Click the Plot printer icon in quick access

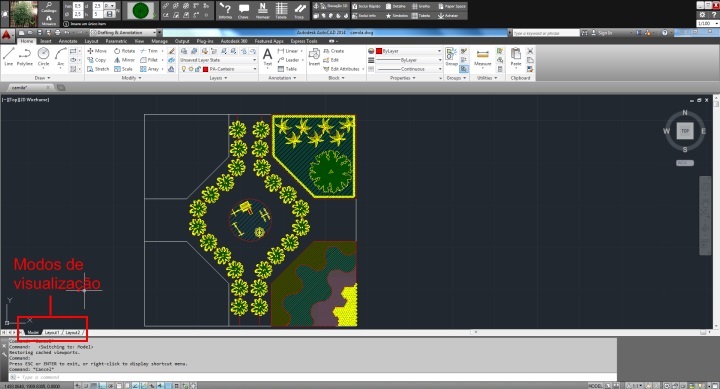click(x=57, y=33)
